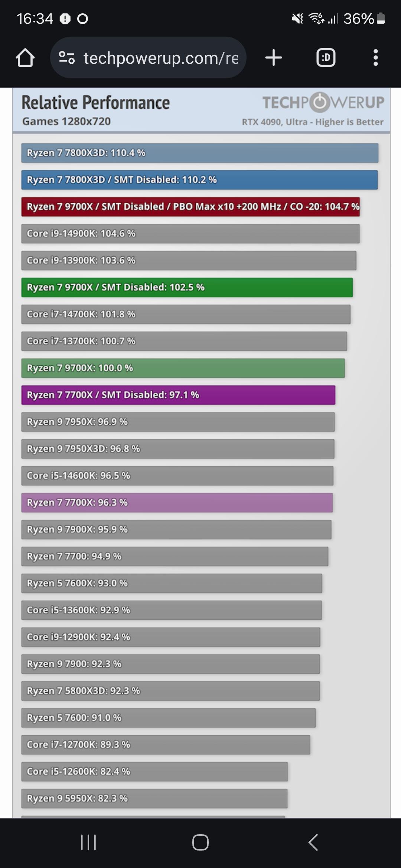Tap the Core i5-14600K 96.5% bar
Image resolution: width=401 pixels, height=868 pixels.
[177, 476]
